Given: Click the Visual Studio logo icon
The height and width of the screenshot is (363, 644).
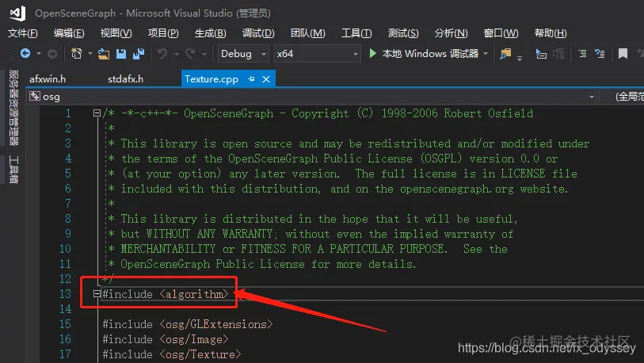Looking at the screenshot, I should (17, 13).
